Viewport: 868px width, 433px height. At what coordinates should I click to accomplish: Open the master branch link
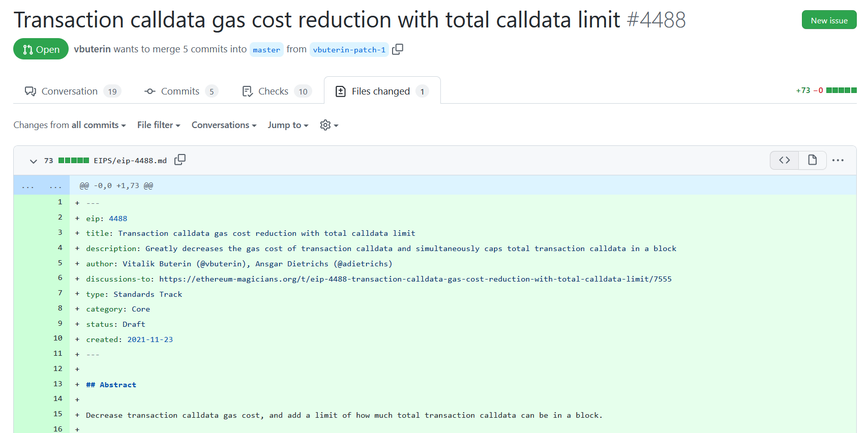pos(266,50)
